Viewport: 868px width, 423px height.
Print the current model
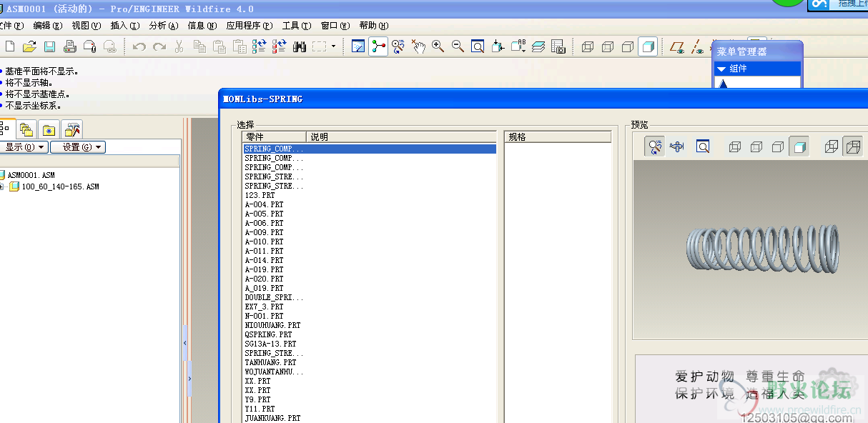69,46
